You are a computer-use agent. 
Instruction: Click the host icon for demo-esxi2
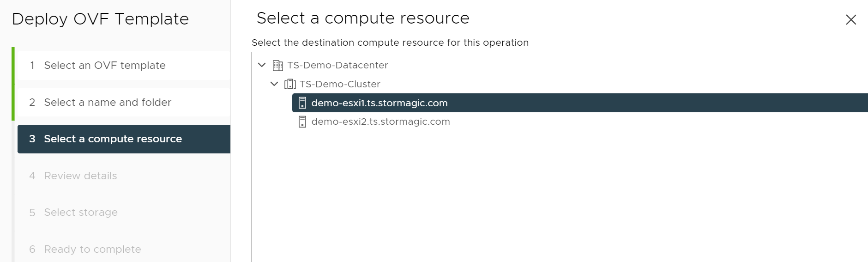click(x=302, y=122)
